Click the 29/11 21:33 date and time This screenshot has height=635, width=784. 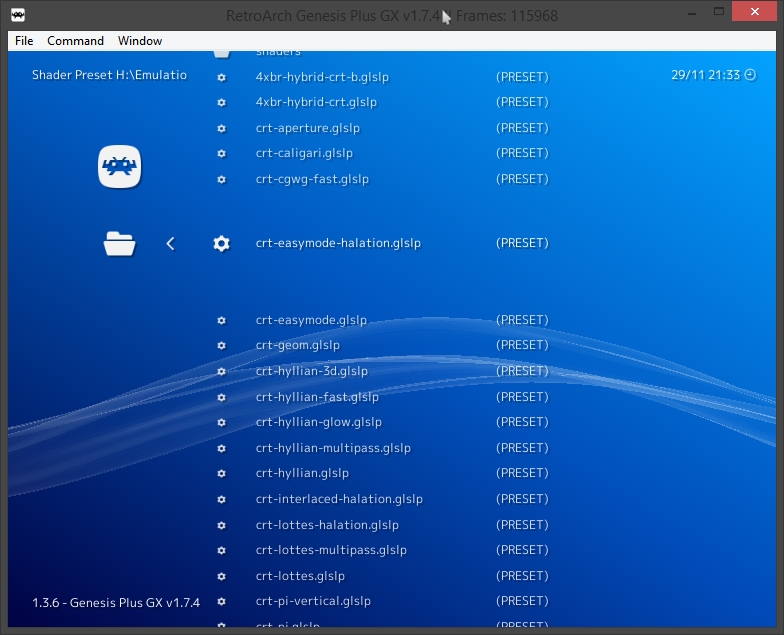(x=706, y=75)
